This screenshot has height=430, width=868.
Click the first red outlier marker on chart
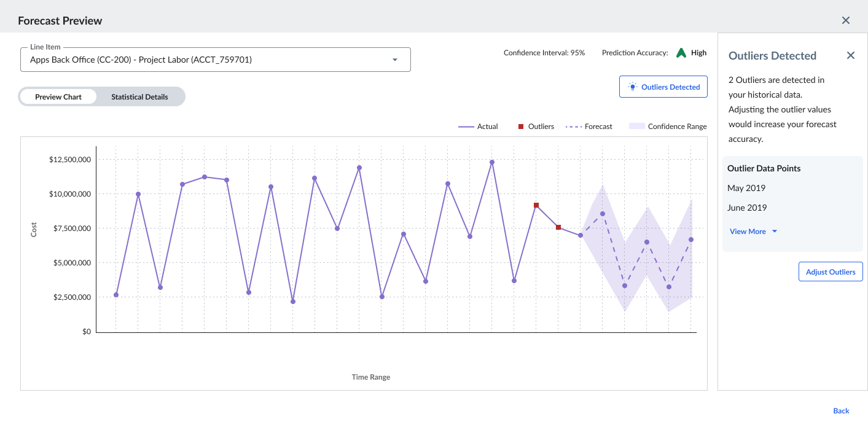pyautogui.click(x=536, y=205)
